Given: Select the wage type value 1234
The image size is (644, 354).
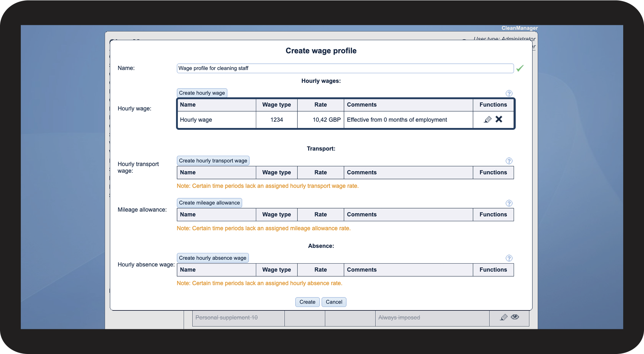Looking at the screenshot, I should click(x=277, y=120).
